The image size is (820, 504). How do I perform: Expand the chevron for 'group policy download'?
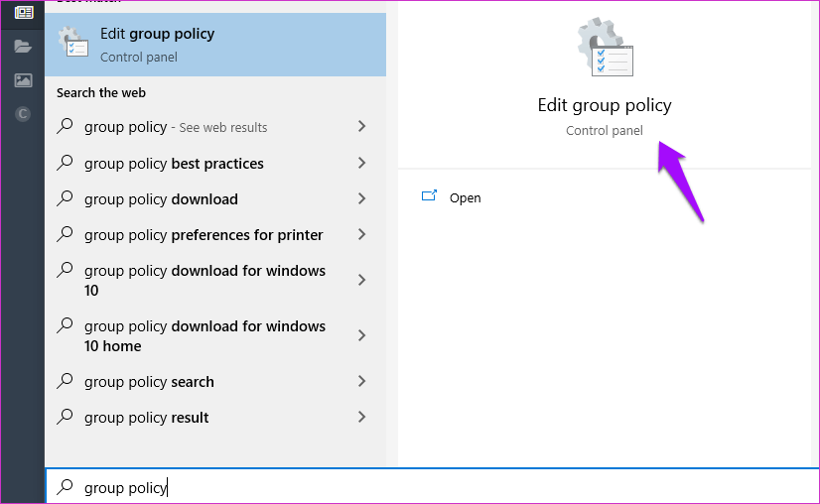point(361,198)
